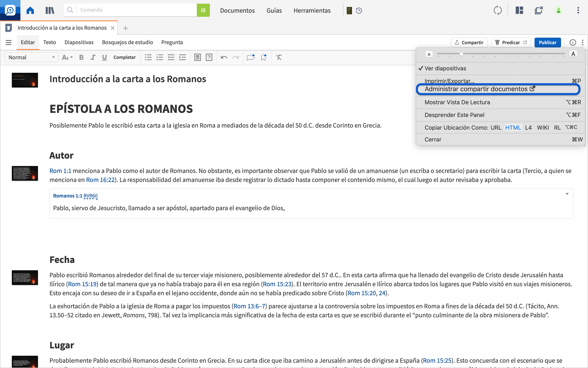The width and height of the screenshot is (588, 368).
Task: Click the close all panels icon
Action: 539,10
